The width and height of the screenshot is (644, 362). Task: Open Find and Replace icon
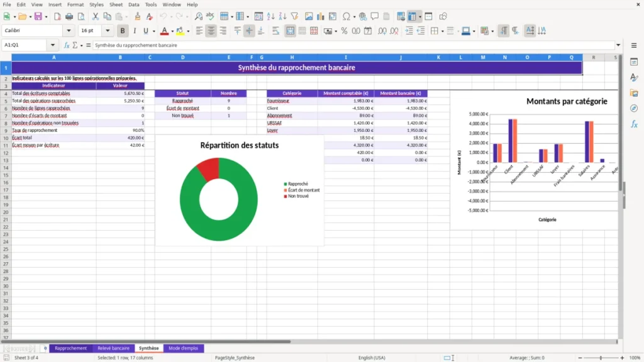[x=198, y=16]
